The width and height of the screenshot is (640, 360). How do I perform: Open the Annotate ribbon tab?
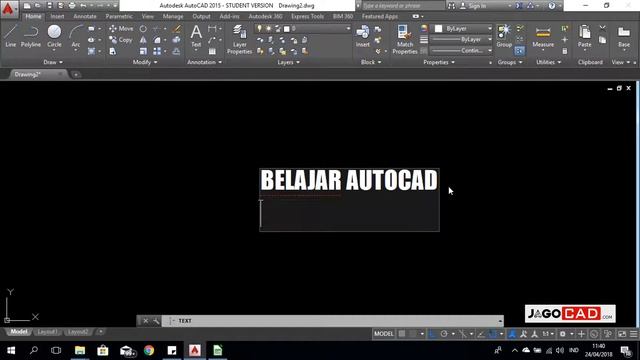tap(85, 16)
